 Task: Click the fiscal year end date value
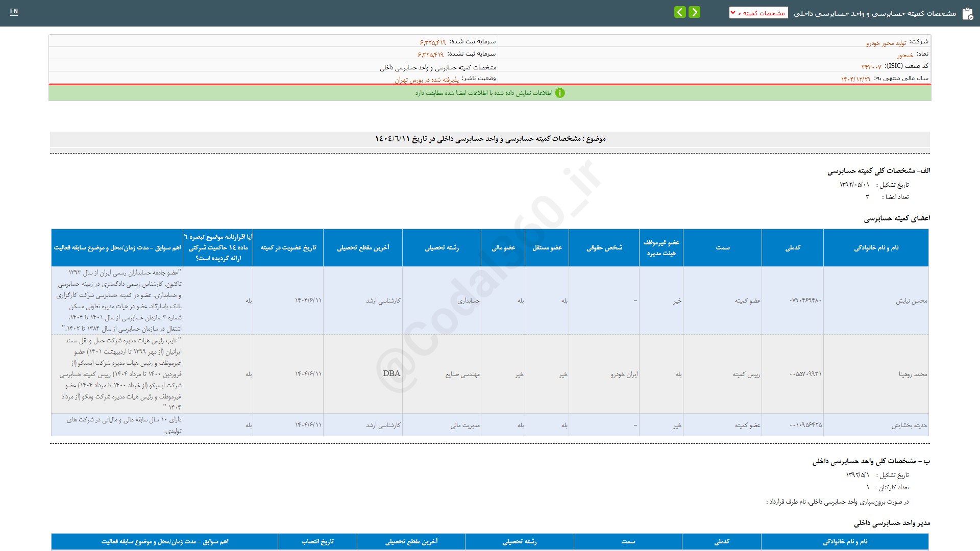(x=855, y=79)
